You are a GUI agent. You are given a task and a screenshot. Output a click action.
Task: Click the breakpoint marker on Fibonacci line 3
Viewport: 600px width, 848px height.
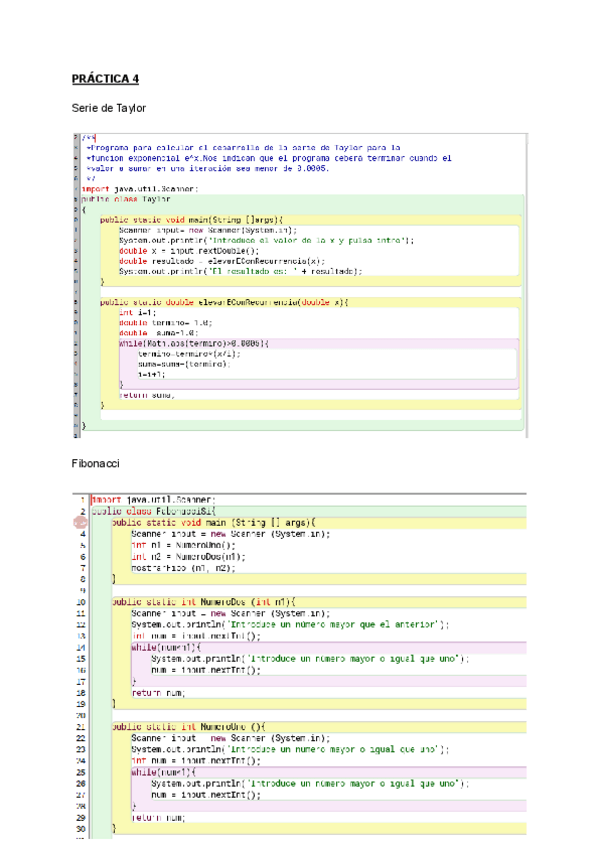pyautogui.click(x=81, y=522)
